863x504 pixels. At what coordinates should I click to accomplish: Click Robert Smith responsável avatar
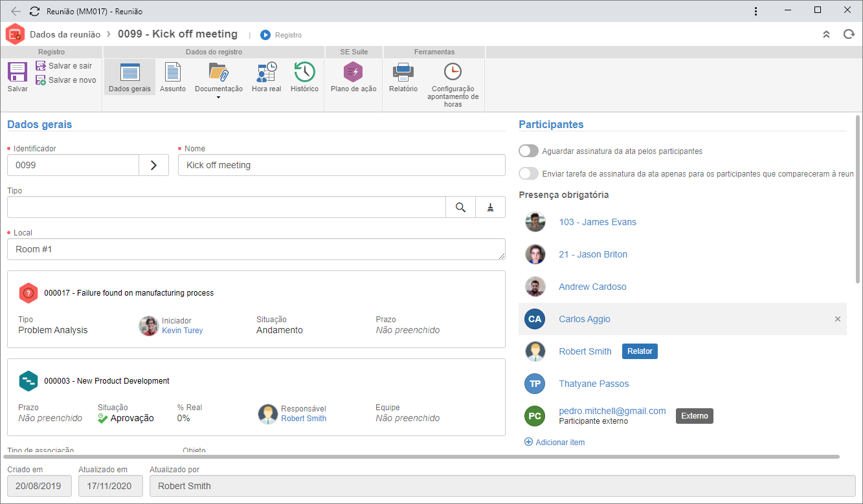click(268, 413)
